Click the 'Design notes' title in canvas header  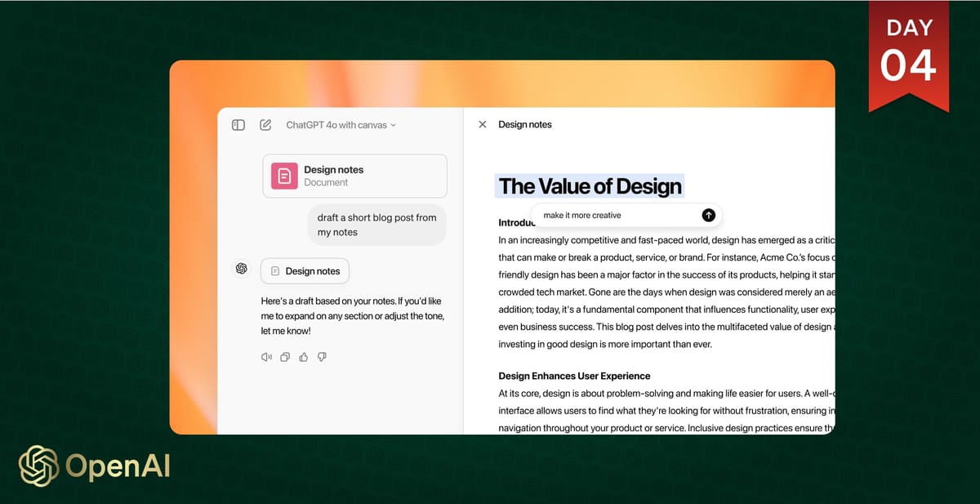click(525, 125)
